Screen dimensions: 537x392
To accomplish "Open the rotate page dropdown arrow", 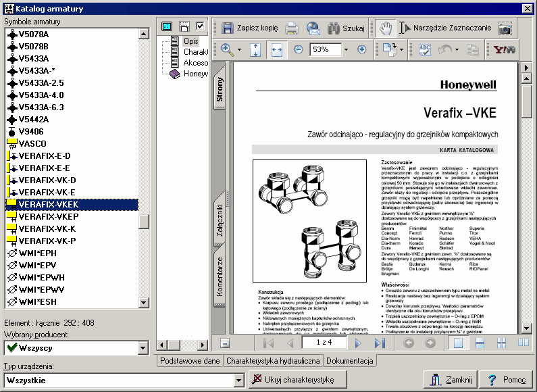I will tap(401, 50).
